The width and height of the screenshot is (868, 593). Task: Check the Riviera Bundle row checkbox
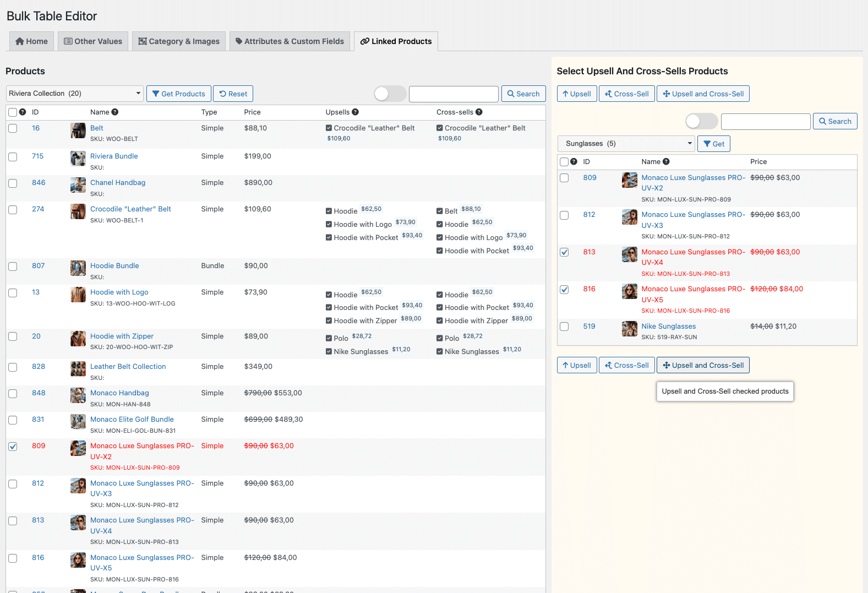(13, 157)
